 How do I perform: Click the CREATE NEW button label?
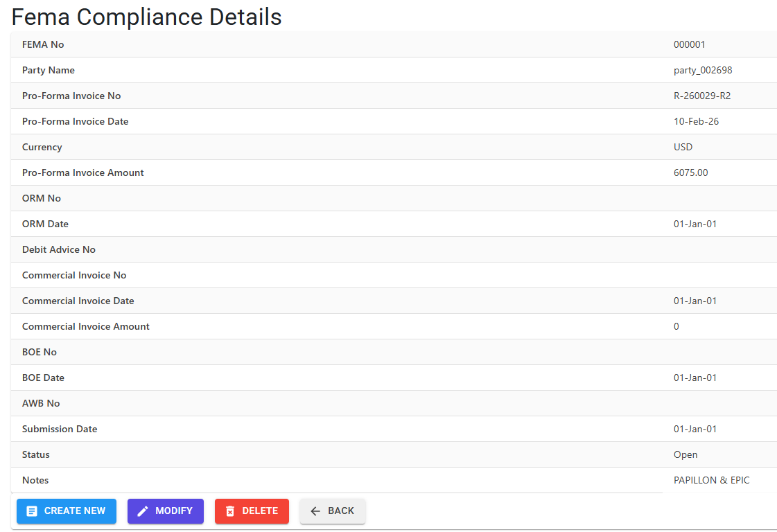click(75, 511)
